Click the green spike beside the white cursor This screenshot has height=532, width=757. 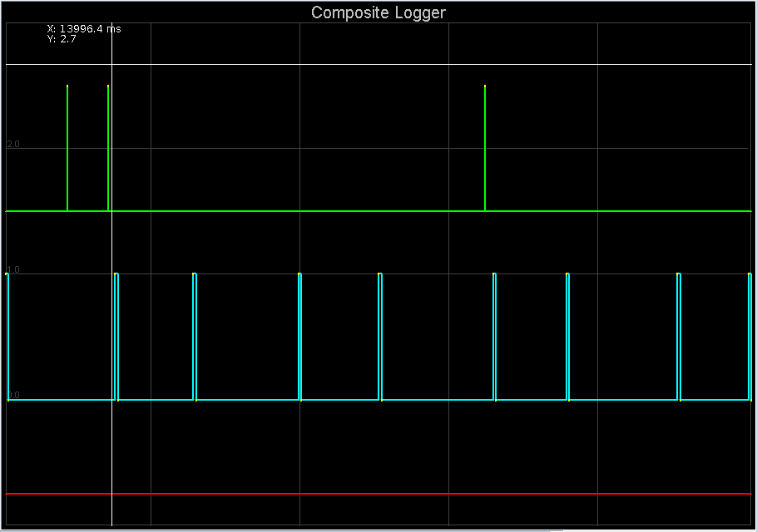108,148
